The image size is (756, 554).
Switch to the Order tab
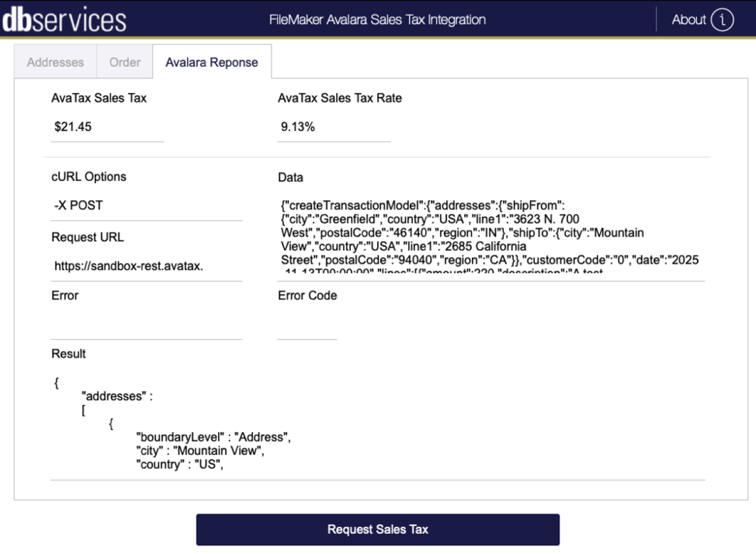pyautogui.click(x=124, y=62)
